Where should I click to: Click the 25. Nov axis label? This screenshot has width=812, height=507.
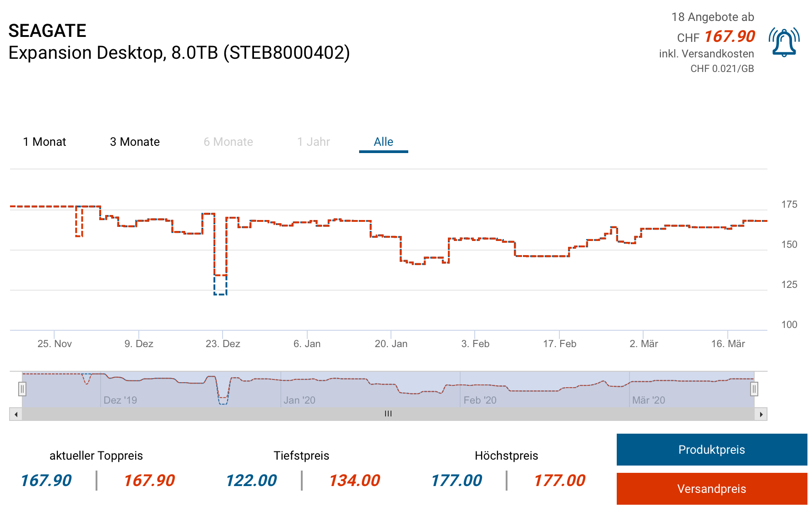pos(55,343)
